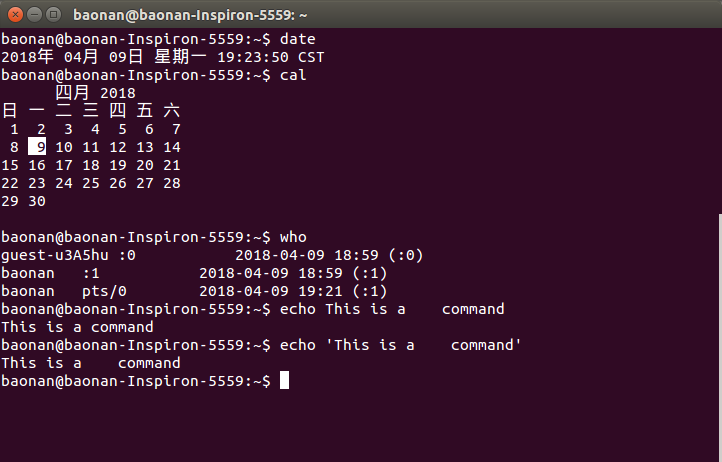Click the 六 weekday column header

[x=172, y=111]
